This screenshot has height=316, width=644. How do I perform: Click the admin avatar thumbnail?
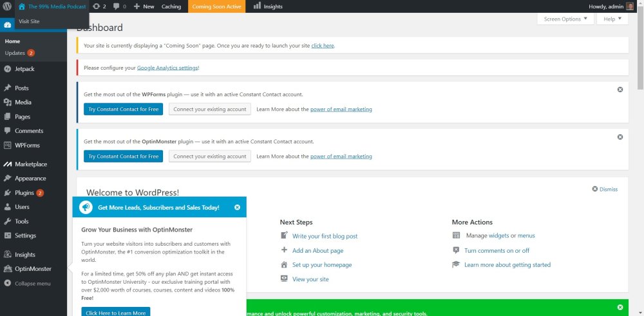[630, 6]
